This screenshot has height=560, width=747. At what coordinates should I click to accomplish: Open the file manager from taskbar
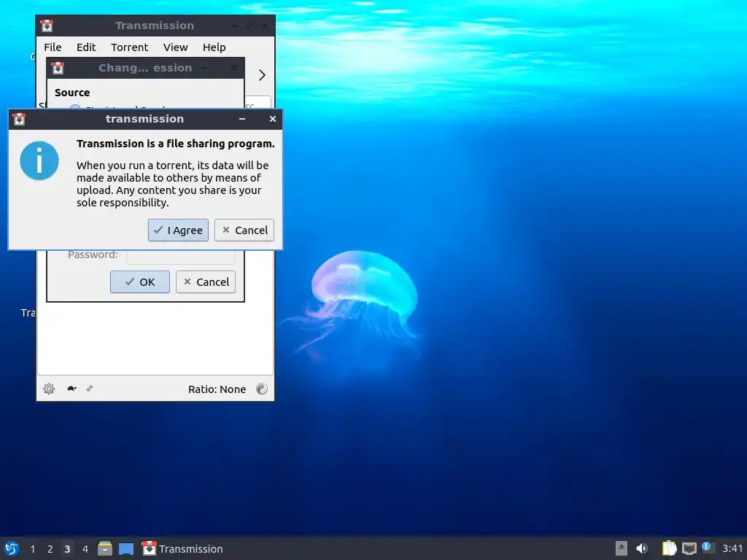coord(105,548)
